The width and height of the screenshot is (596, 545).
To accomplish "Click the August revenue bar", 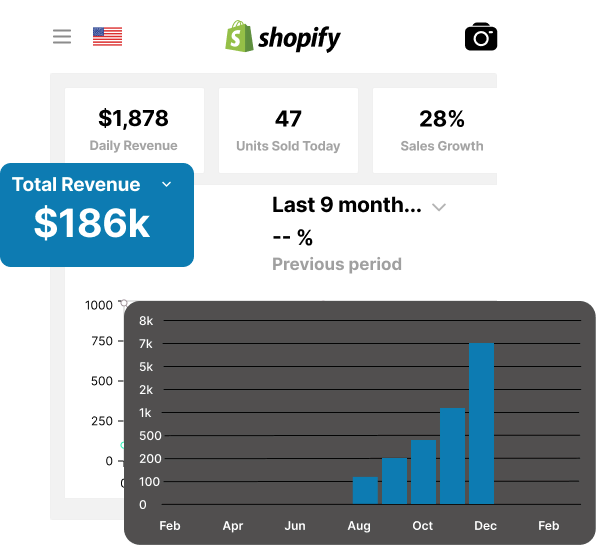I will point(365,490).
